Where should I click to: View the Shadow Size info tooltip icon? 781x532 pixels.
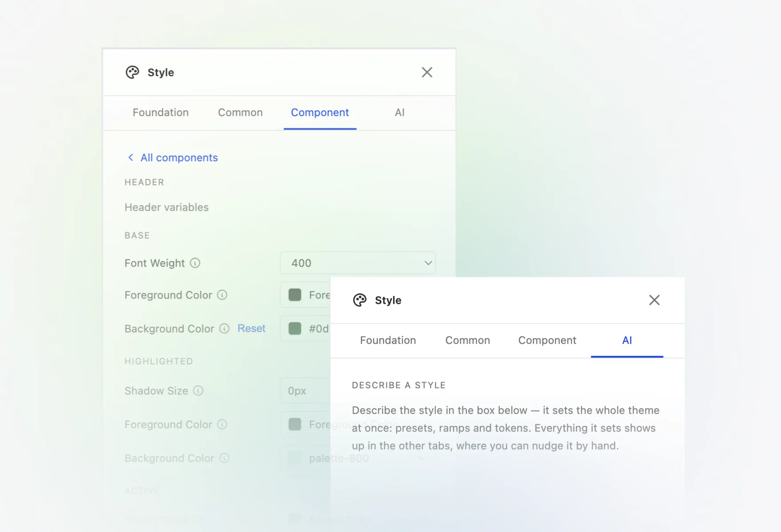coord(198,391)
